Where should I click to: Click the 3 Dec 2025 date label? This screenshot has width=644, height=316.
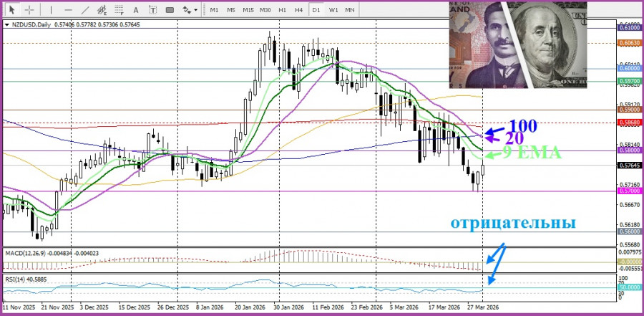coord(94,308)
